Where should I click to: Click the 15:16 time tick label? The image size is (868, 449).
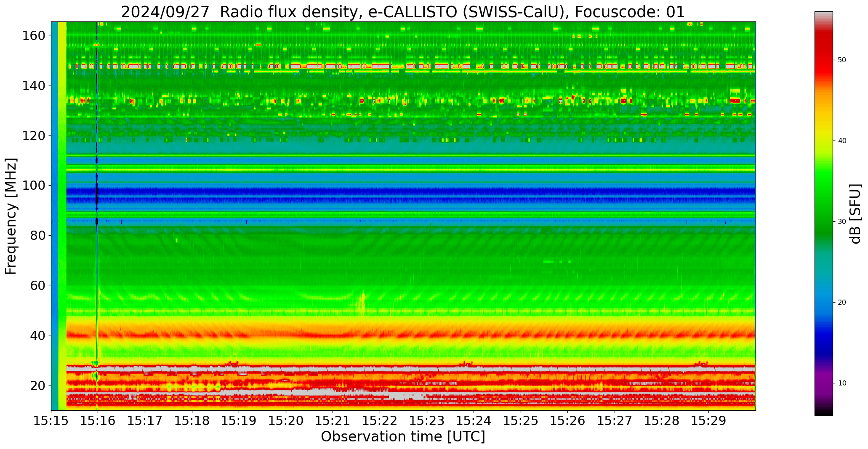(x=98, y=420)
